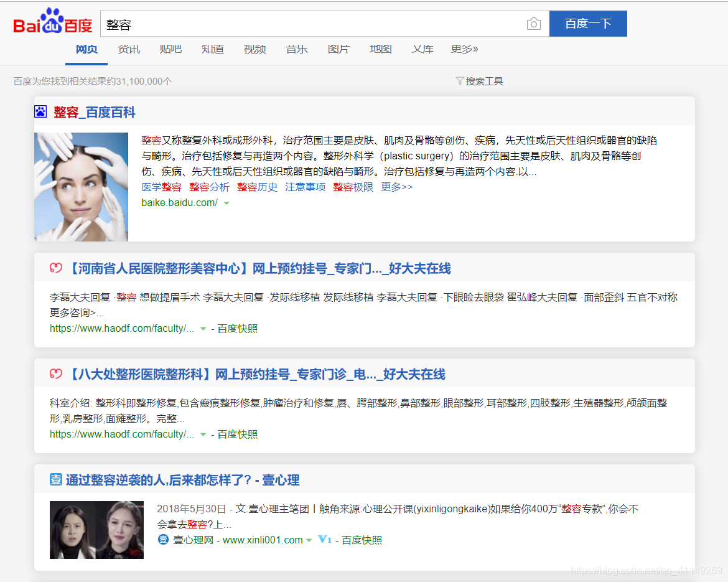Open camera image search icon
The height and width of the screenshot is (582, 728).
[x=533, y=24]
